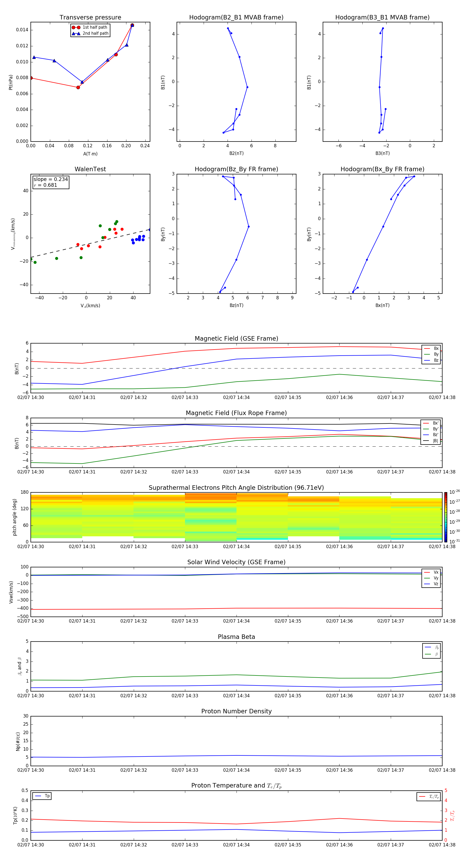Click the 'Np(#/cc)' axis label

[x=18, y=741]
